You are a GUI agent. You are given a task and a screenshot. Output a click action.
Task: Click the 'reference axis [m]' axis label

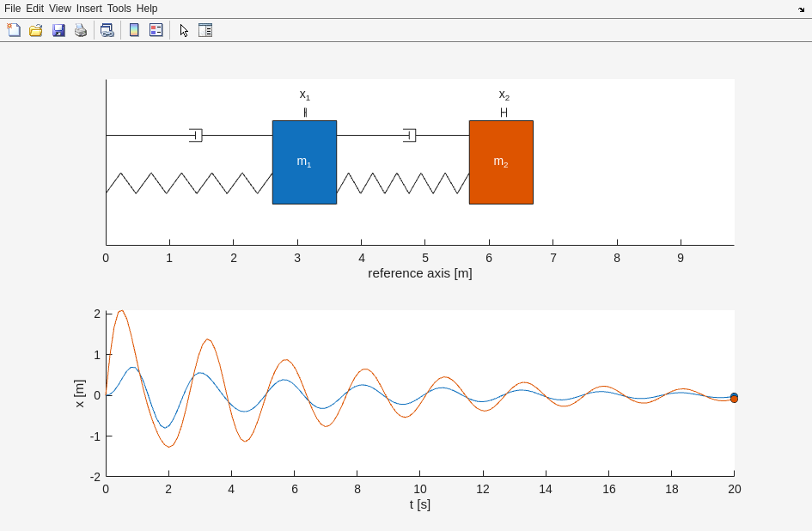[420, 273]
